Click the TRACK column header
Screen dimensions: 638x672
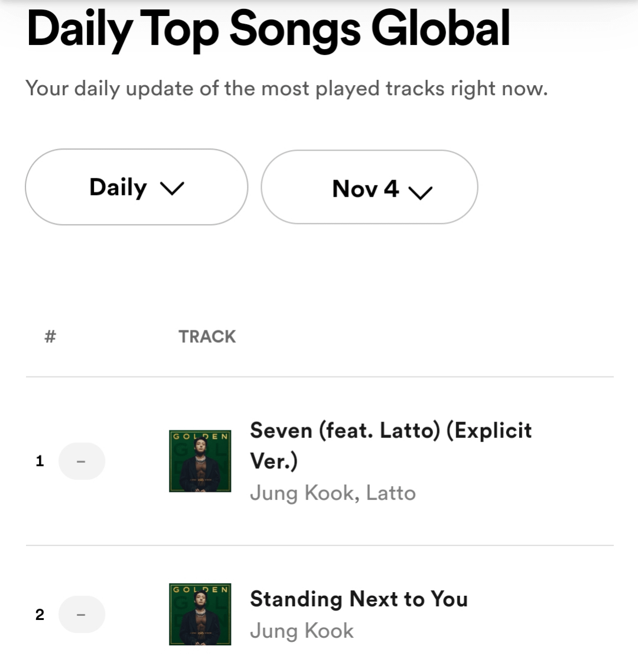click(x=207, y=337)
